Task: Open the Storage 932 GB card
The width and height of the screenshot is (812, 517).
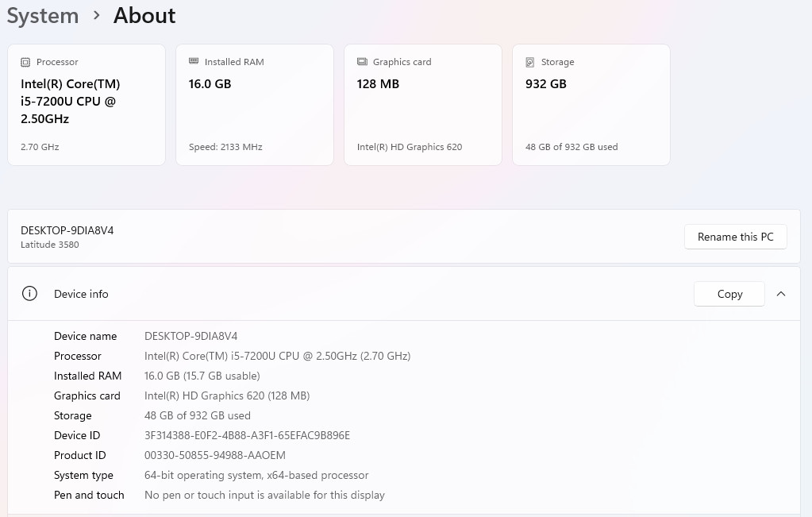Action: (x=591, y=105)
